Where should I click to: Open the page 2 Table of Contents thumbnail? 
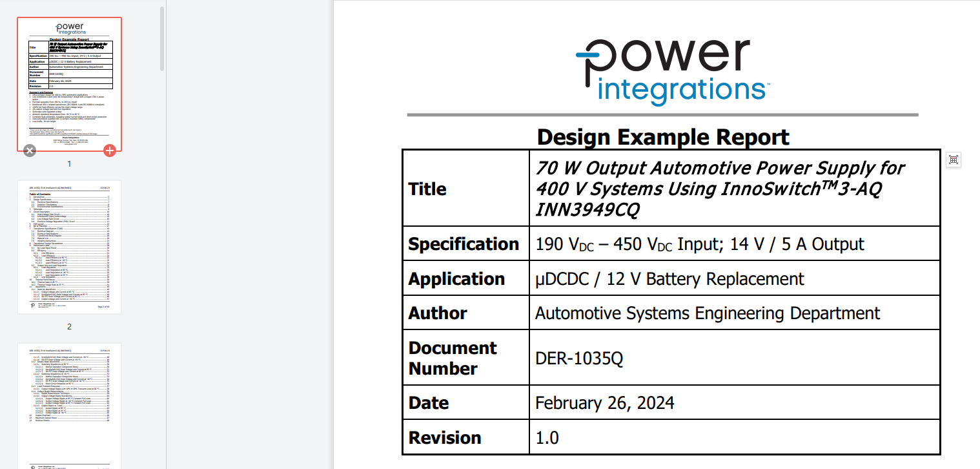click(69, 247)
